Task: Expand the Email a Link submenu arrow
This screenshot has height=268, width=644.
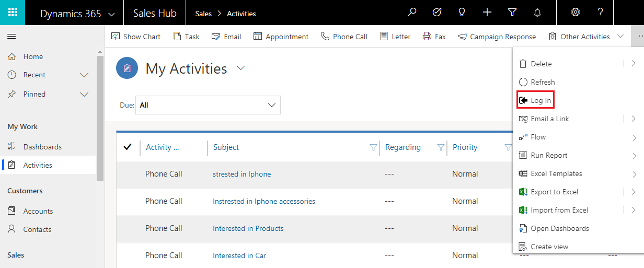Action: (634, 119)
